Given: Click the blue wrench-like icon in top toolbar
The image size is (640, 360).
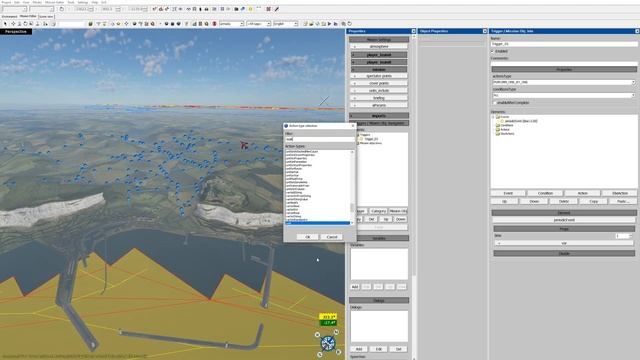Looking at the screenshot, I should coord(242,9).
